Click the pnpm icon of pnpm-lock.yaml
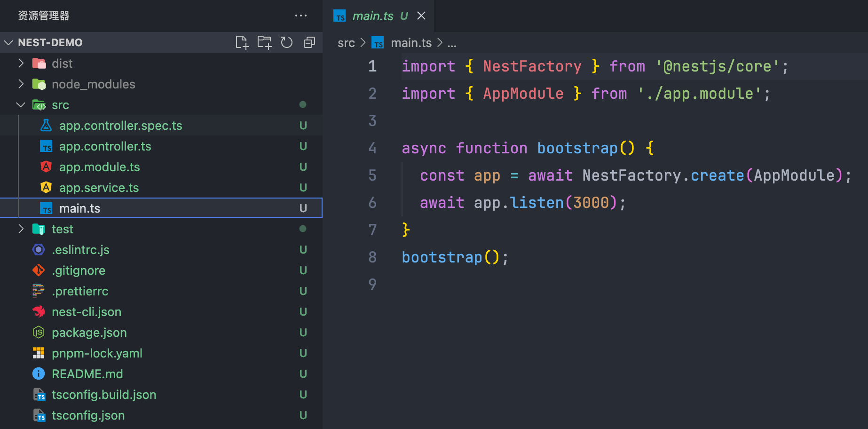Viewport: 868px width, 429px height. coord(39,353)
